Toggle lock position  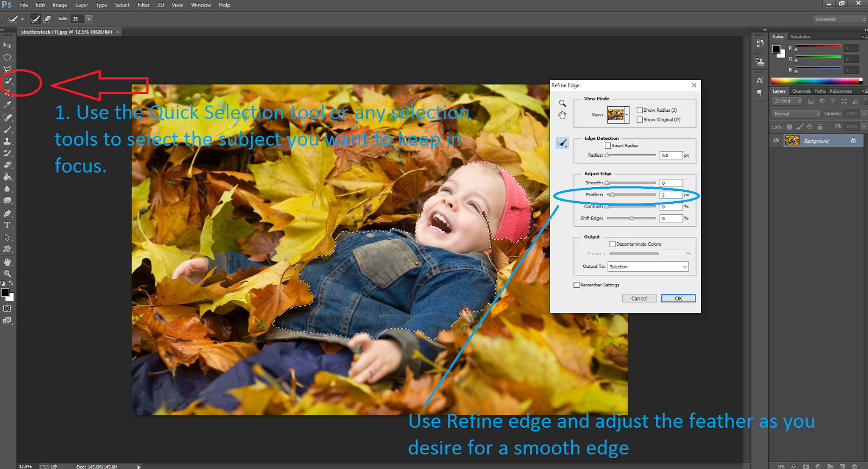(809, 127)
